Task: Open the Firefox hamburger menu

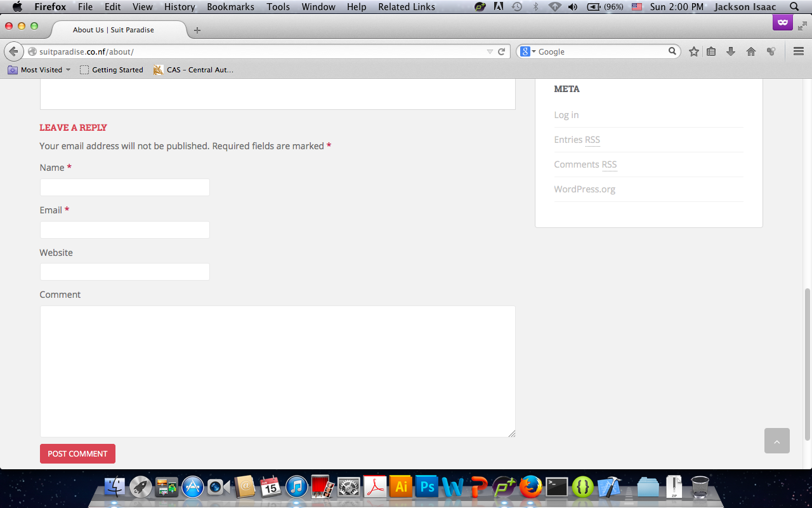Action: point(799,51)
